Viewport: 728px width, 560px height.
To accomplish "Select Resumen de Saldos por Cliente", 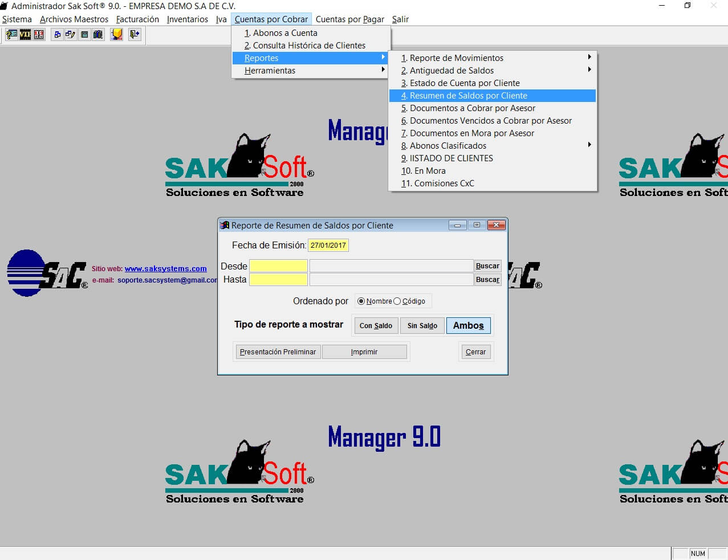I will pyautogui.click(x=493, y=96).
